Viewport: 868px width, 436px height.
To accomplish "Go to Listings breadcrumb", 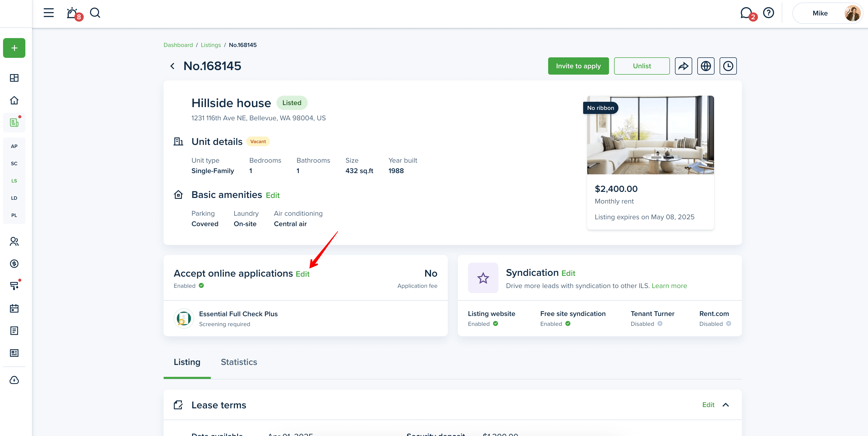I will pos(211,45).
